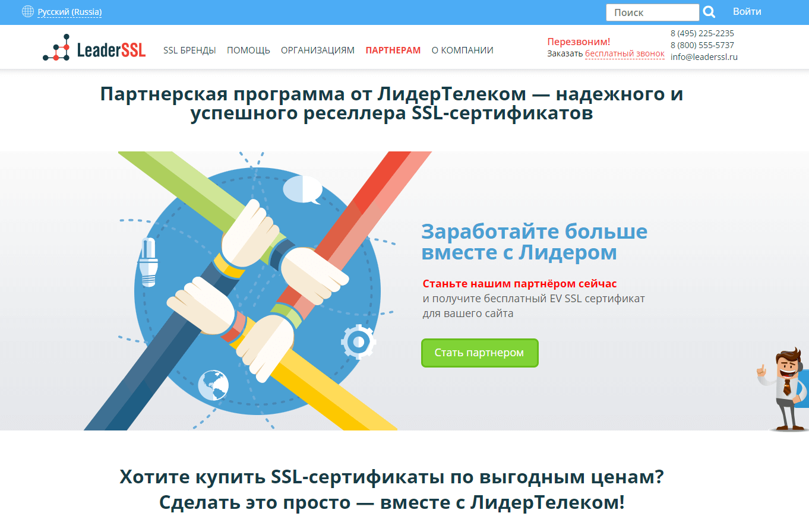809x532 pixels.
Task: Open the ПАРТНЕРАМ menu
Action: pyautogui.click(x=393, y=50)
